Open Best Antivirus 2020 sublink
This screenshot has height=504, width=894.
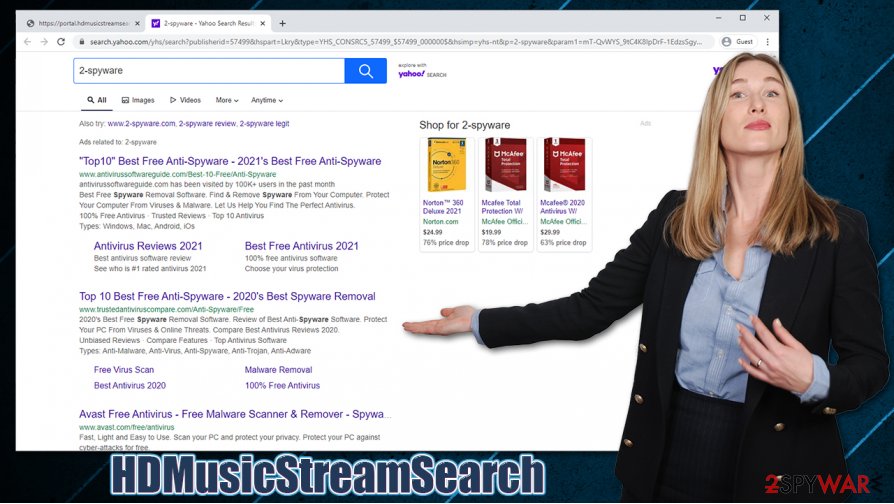pyautogui.click(x=129, y=385)
